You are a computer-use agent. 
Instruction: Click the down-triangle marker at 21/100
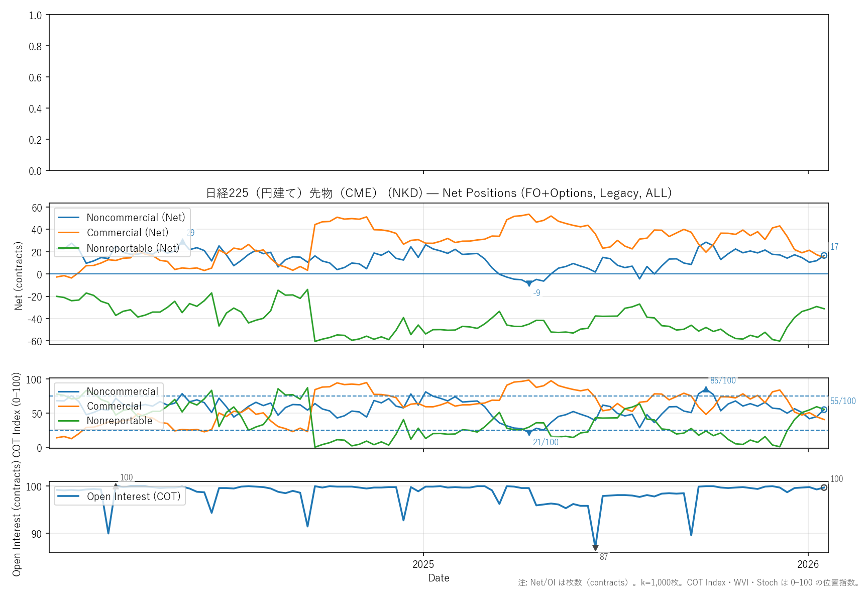coord(529,433)
